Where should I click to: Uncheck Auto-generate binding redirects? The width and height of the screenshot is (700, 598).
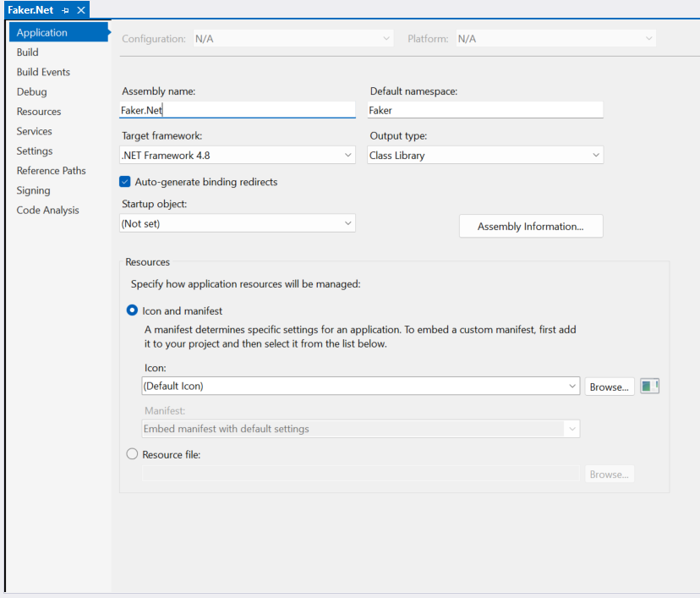point(124,181)
